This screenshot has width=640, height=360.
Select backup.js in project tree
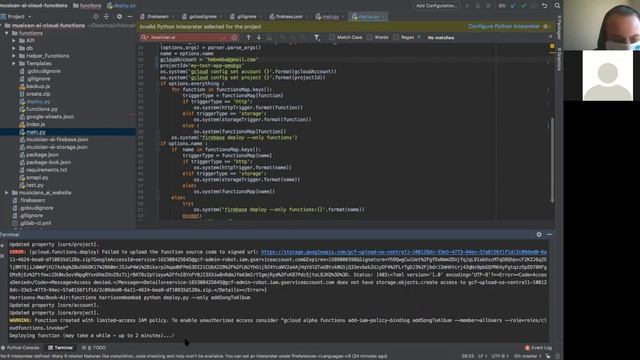[38, 87]
